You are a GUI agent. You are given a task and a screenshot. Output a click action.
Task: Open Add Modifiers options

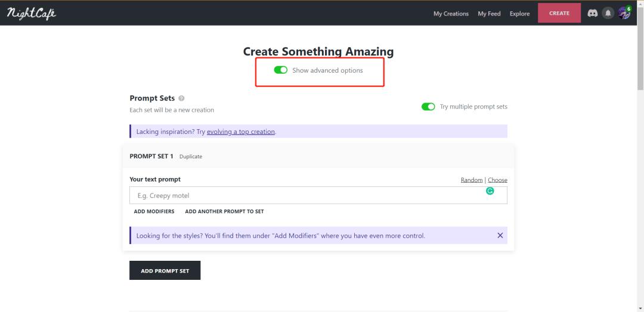[x=154, y=211]
